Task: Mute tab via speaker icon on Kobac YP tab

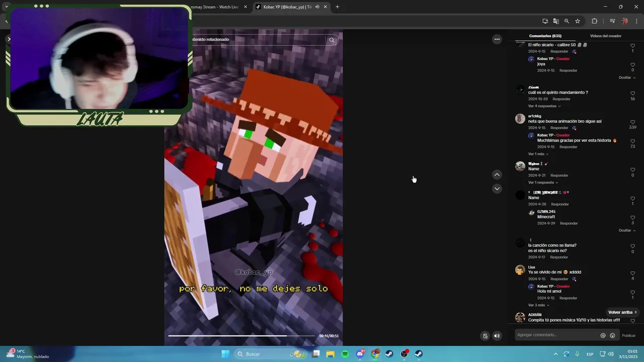Action: point(317,7)
